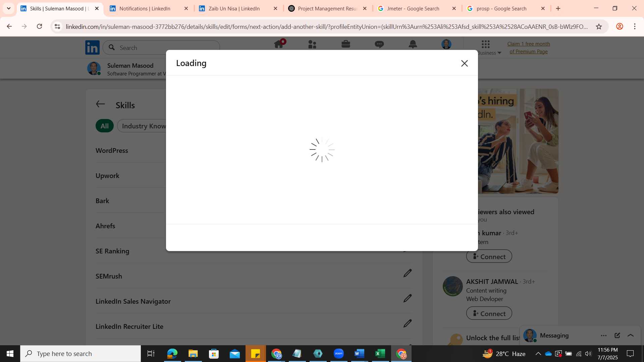Select the All skills filter pill
The image size is (644, 362).
[105, 126]
